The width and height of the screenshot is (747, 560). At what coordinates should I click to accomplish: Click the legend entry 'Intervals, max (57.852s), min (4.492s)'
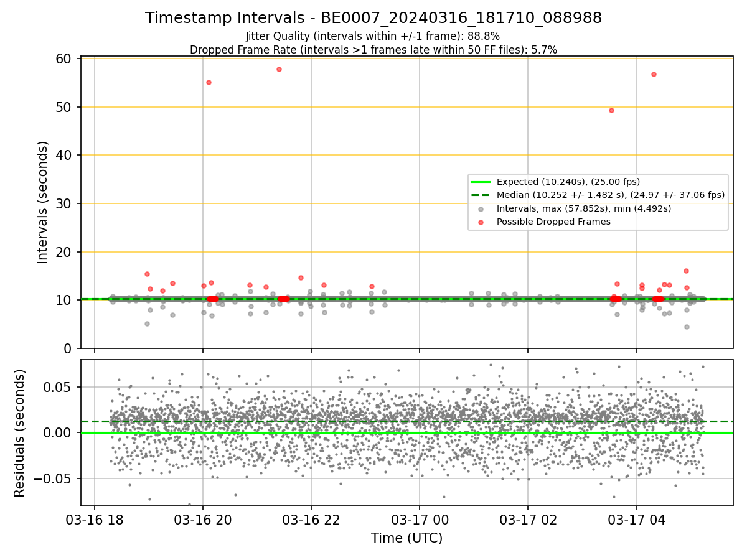click(x=584, y=208)
